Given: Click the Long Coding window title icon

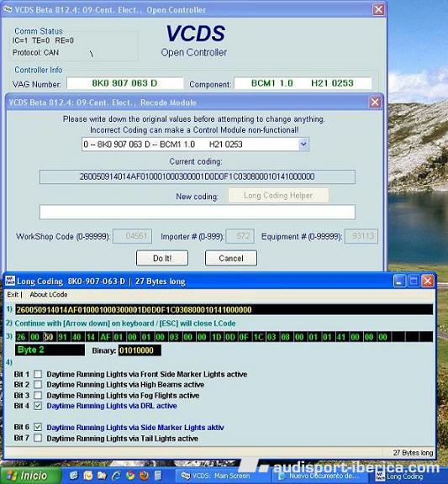Looking at the screenshot, I should (x=10, y=281).
